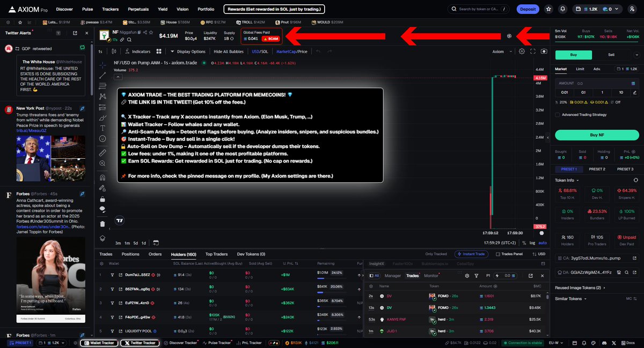
Task: Open settings gear in trades tracker panel
Action: [467, 276]
